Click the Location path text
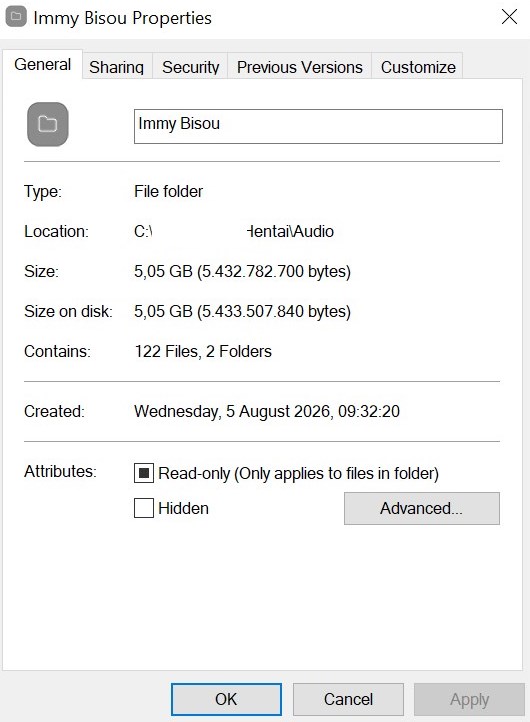Screen dimensions: 530x722 (234, 231)
